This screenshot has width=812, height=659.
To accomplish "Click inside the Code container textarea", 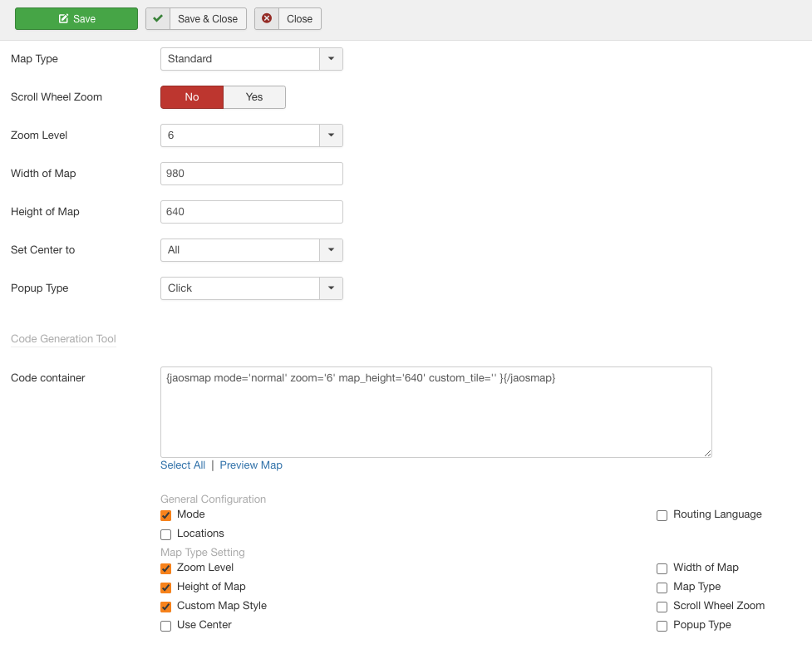I will click(436, 412).
